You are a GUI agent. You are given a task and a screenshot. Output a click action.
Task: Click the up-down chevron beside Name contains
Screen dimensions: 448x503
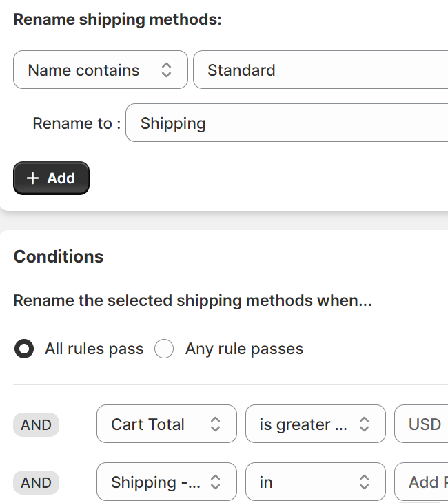(166, 70)
